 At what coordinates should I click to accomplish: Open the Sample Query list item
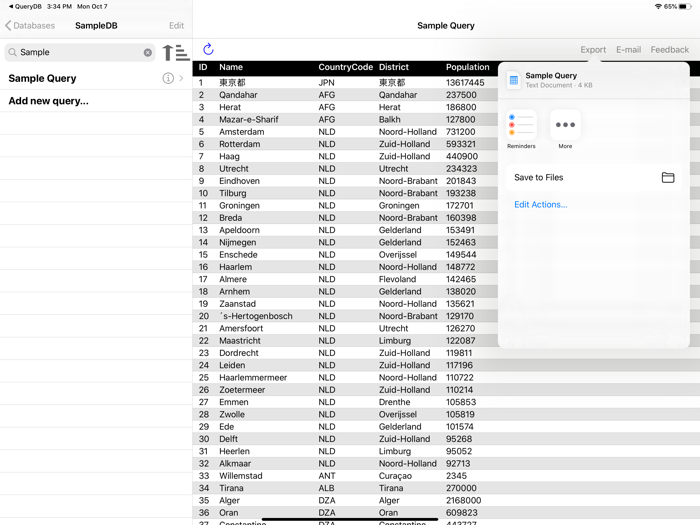[96, 79]
